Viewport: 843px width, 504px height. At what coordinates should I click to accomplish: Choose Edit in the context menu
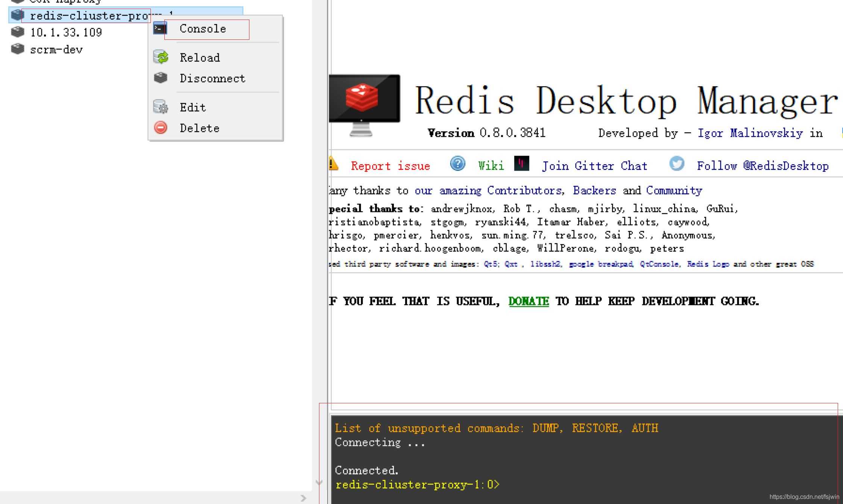(x=193, y=107)
